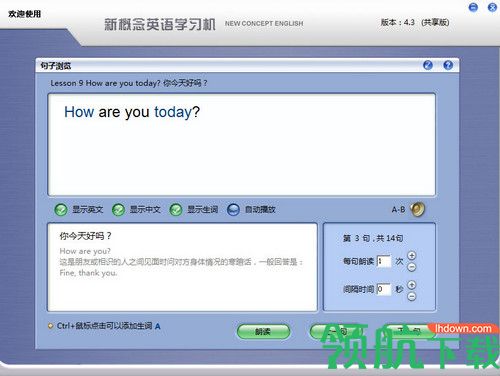Click the word "you" in the sentence
The image size is (500, 376).
tap(137, 113)
